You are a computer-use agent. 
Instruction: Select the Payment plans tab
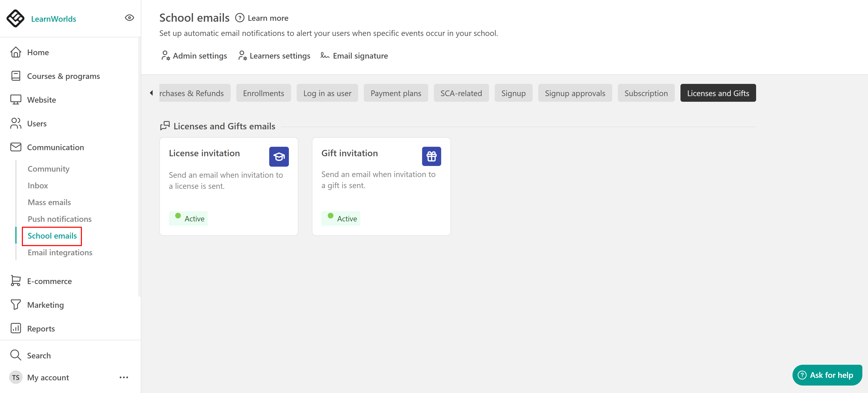click(396, 93)
